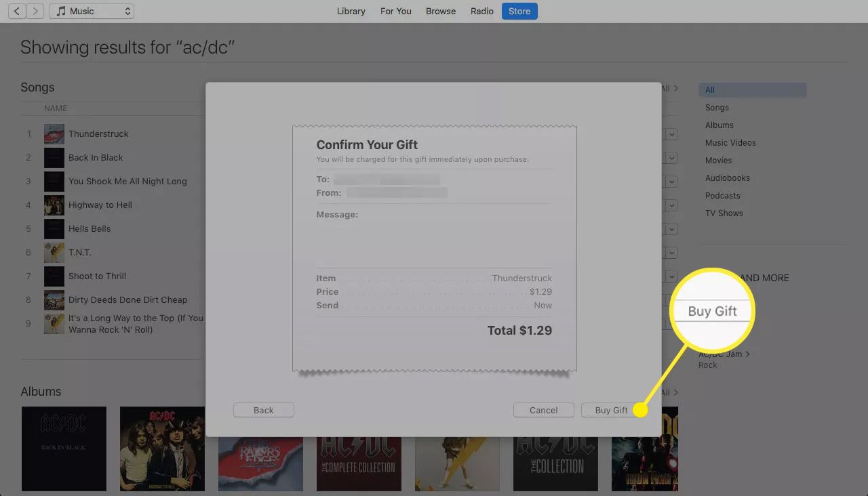
Task: Confirm with the Buy Gift button
Action: (x=612, y=410)
